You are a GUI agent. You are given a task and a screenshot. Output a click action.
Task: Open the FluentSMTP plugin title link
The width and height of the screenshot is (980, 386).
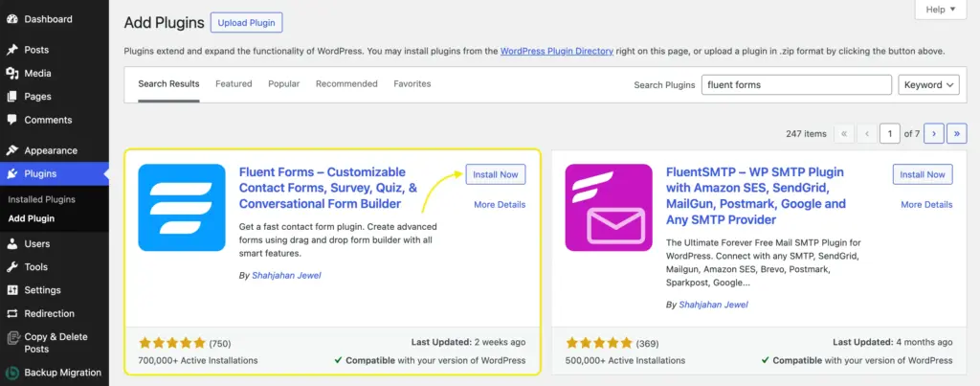tap(756, 195)
